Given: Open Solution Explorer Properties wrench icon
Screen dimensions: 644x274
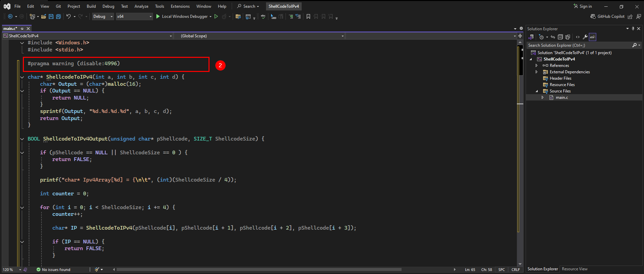Looking at the screenshot, I should 585,37.
